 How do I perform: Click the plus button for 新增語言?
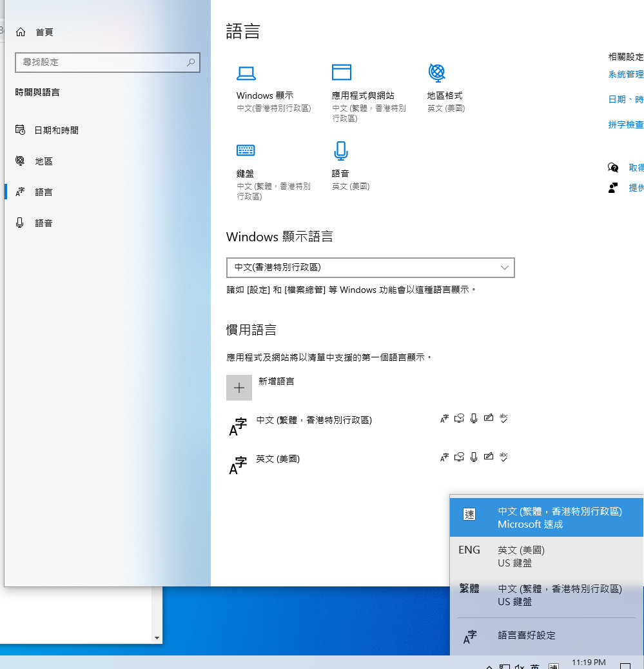(x=239, y=388)
